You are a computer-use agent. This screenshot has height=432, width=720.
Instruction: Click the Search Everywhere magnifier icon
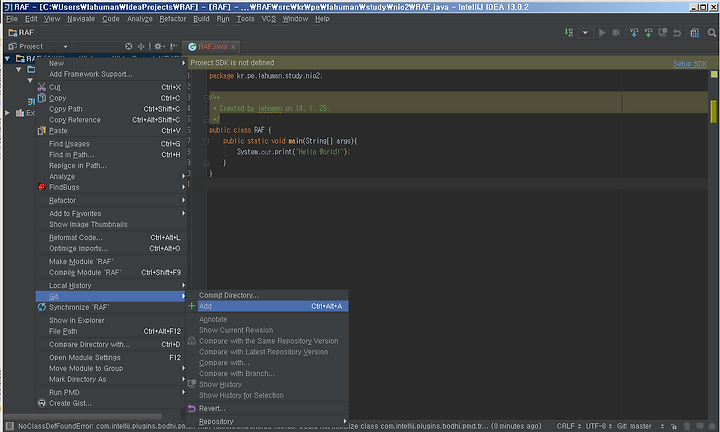click(712, 33)
